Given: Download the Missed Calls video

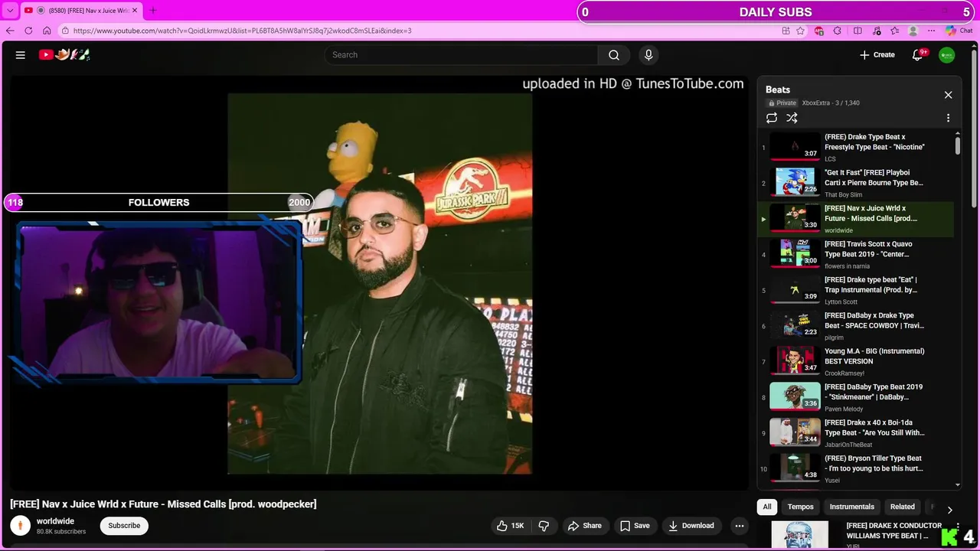Looking at the screenshot, I should pyautogui.click(x=691, y=526).
